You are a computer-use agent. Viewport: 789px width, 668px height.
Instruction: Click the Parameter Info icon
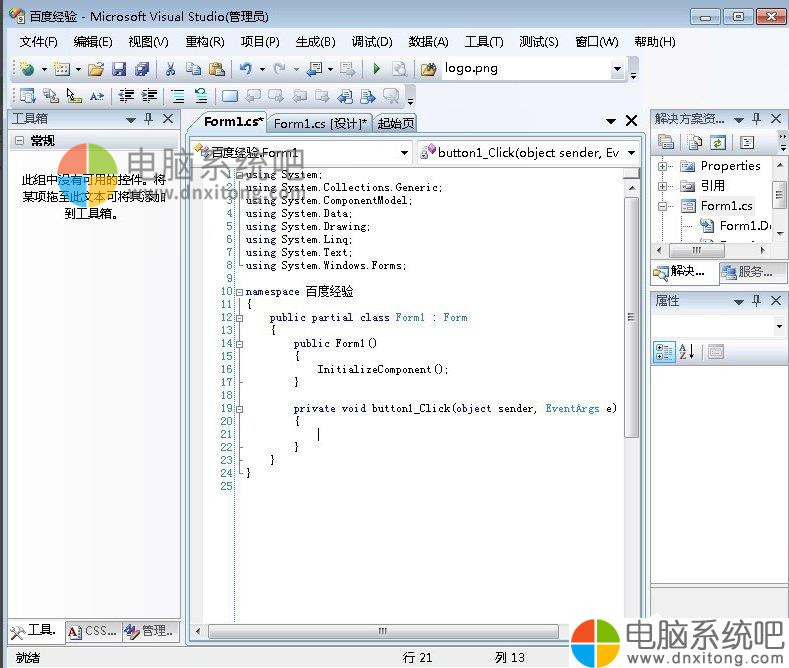pyautogui.click(x=50, y=96)
